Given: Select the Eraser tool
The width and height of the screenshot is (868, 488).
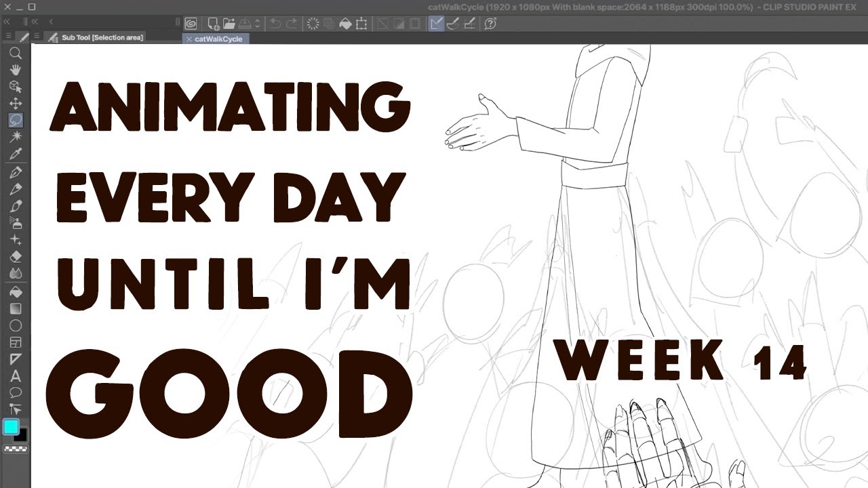Looking at the screenshot, I should point(16,257).
